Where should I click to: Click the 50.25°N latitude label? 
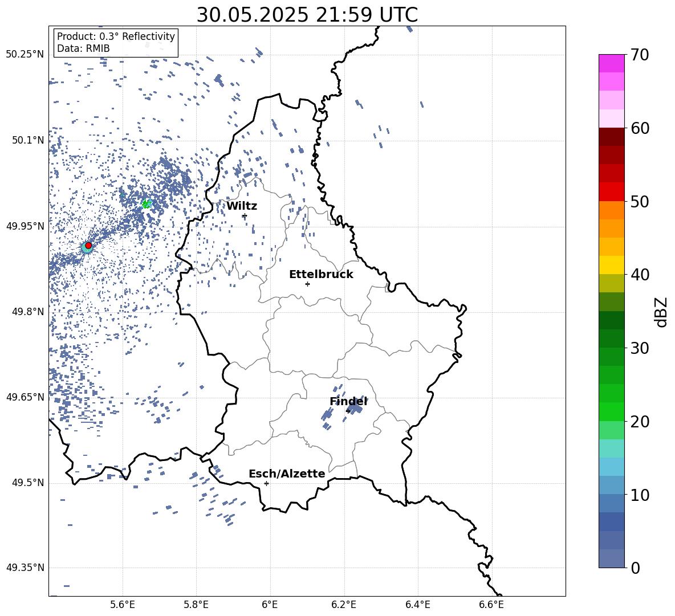[25, 55]
